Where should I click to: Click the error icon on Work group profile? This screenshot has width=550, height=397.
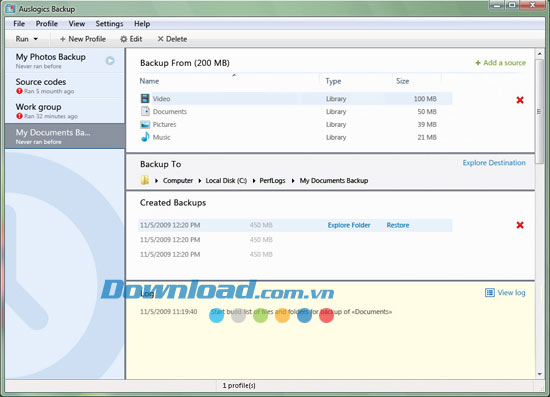(x=19, y=116)
